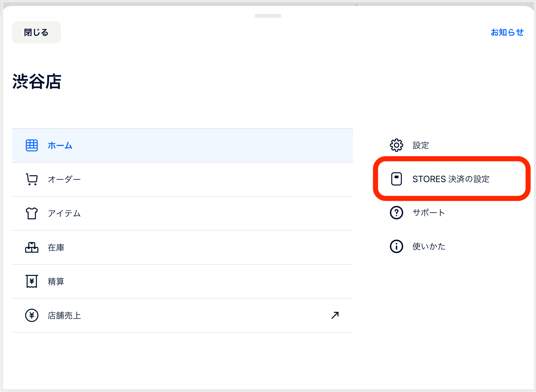This screenshot has height=392, width=536.
Task: Click the 精算 receipt icon
Action: point(32,281)
